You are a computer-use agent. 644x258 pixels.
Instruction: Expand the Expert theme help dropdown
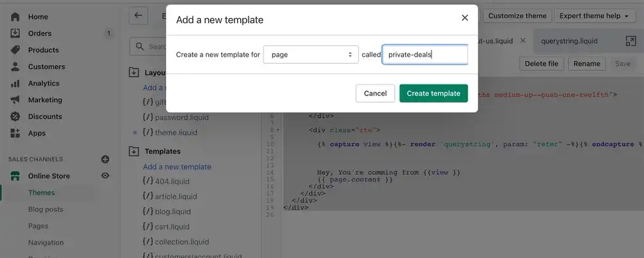tap(594, 16)
